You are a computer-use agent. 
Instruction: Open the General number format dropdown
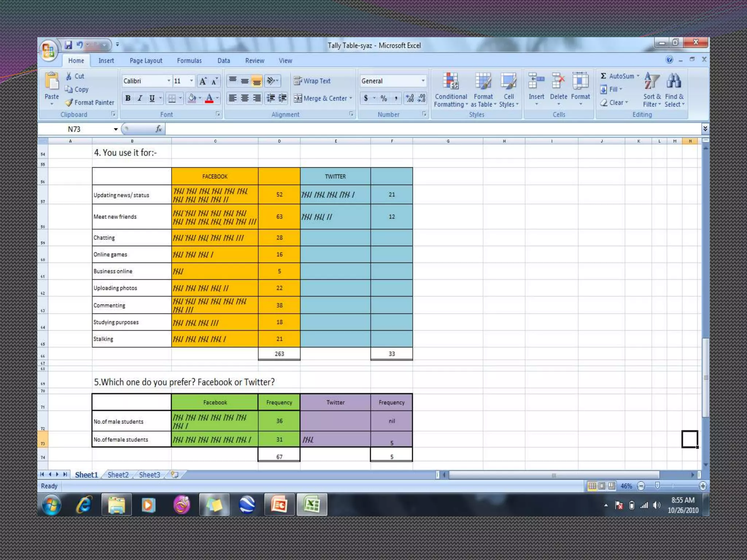tap(423, 81)
